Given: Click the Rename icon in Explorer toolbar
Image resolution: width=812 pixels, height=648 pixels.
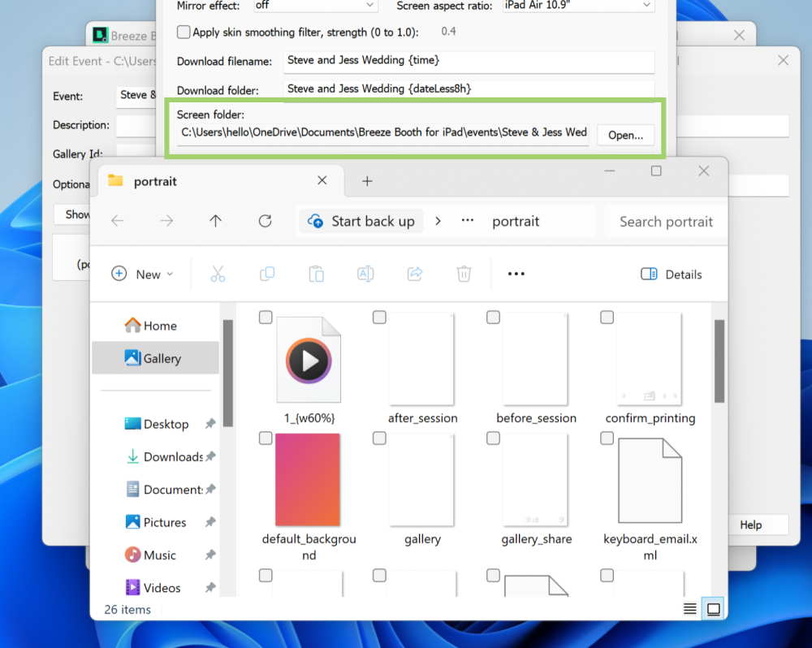Looking at the screenshot, I should [365, 274].
